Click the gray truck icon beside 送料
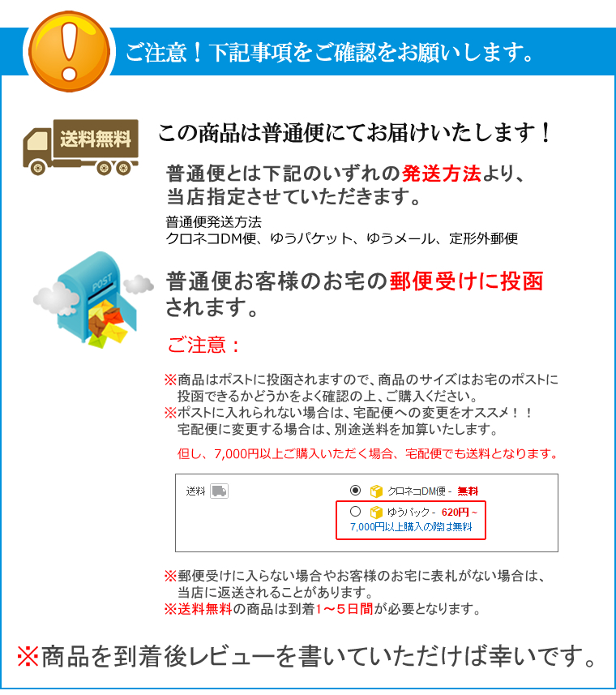 [219, 491]
